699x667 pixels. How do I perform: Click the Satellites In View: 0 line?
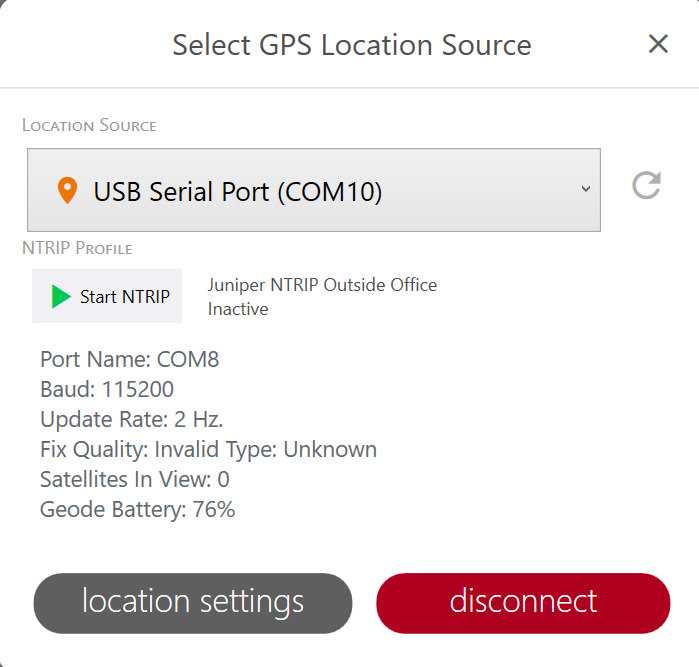coord(135,479)
